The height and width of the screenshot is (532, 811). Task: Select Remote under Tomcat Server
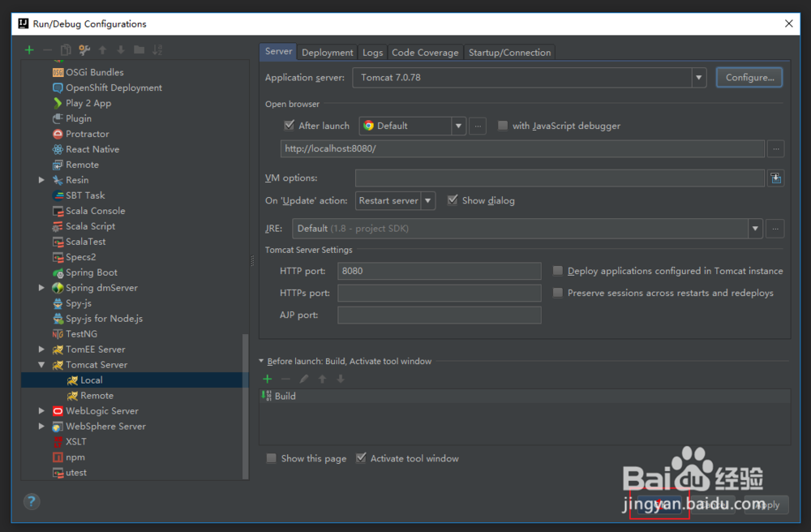click(90, 396)
